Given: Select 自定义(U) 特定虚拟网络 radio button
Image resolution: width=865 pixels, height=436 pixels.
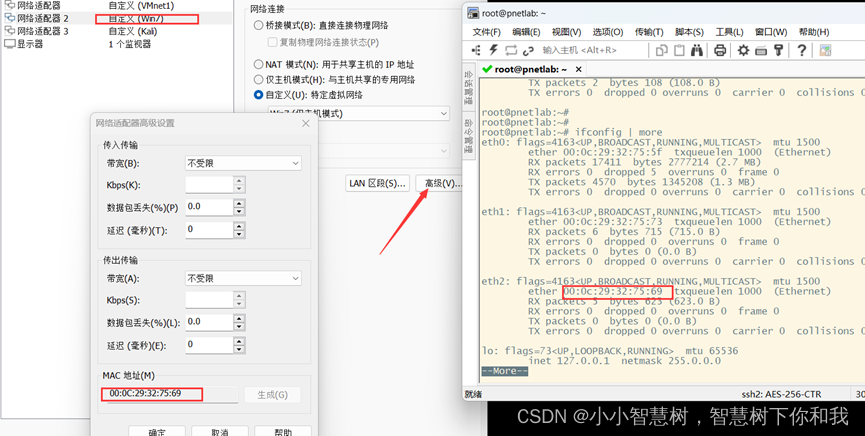Looking at the screenshot, I should (258, 95).
